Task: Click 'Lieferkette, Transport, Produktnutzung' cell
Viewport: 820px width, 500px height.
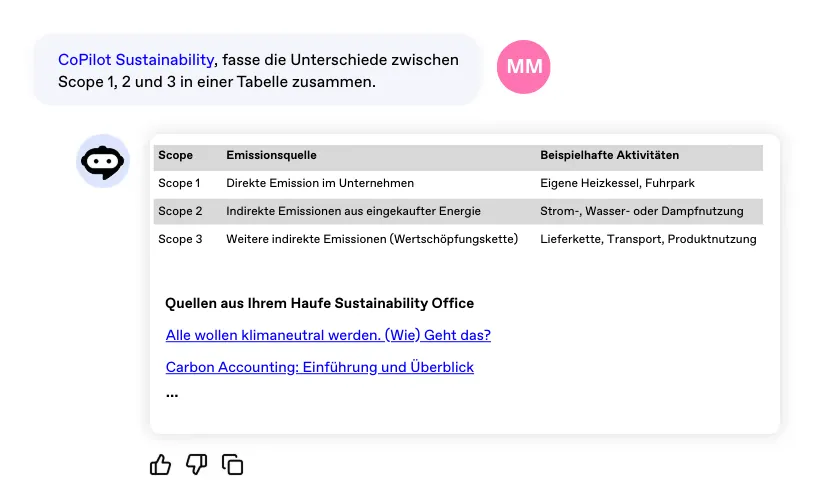Action: (648, 239)
